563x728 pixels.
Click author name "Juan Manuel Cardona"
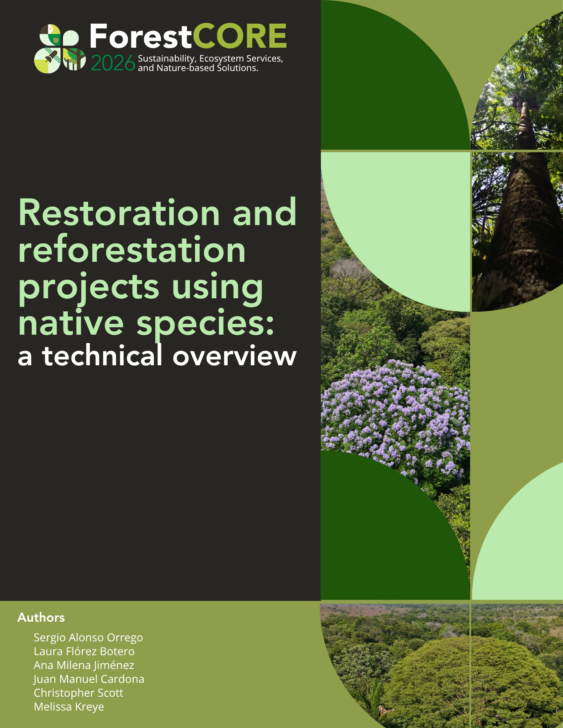pos(89,679)
